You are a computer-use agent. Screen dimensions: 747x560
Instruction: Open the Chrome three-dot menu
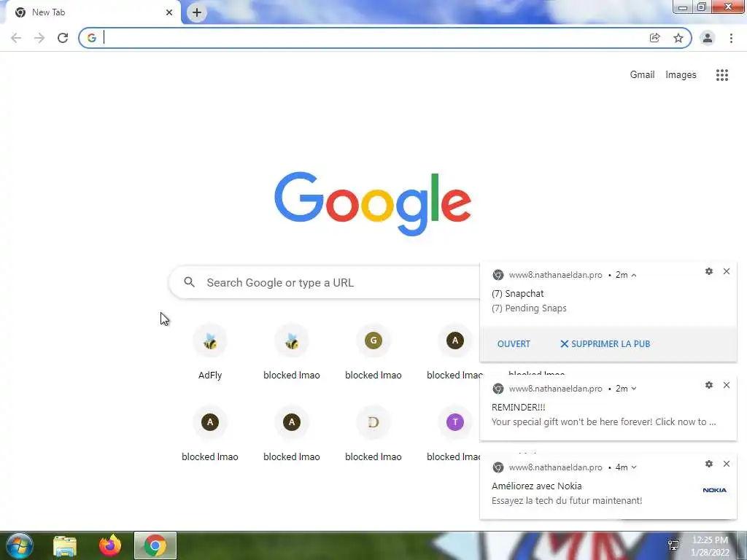[x=731, y=38]
